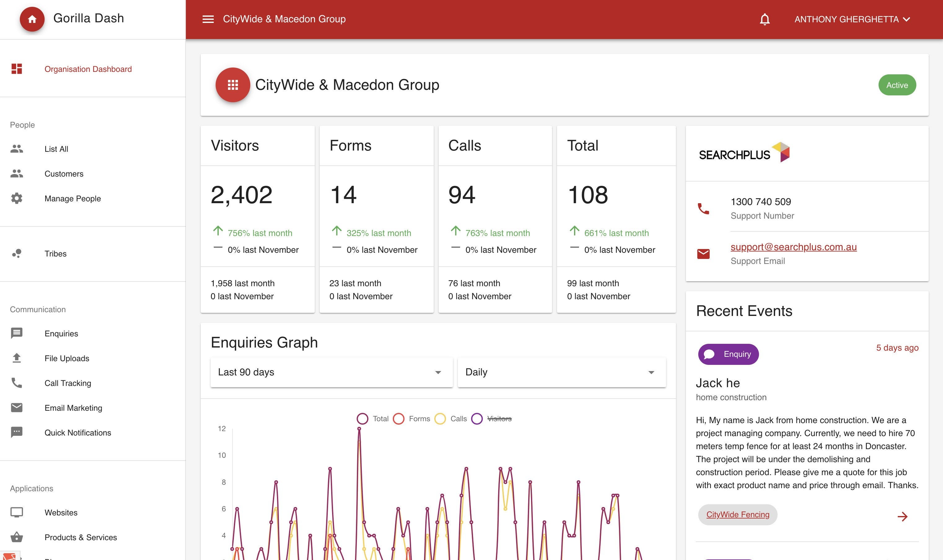Screen dimensions: 943x560
Task: Click the Manage People gear icon
Action: coord(17,199)
